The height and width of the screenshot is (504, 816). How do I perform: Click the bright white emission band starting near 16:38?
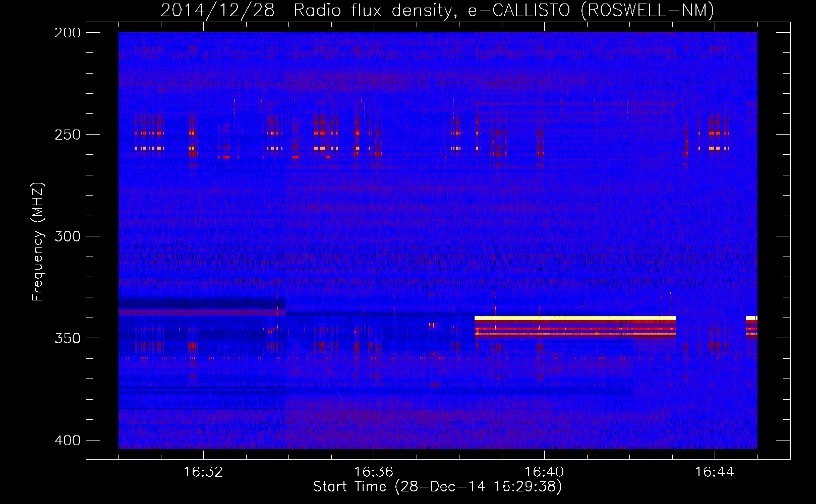point(575,318)
